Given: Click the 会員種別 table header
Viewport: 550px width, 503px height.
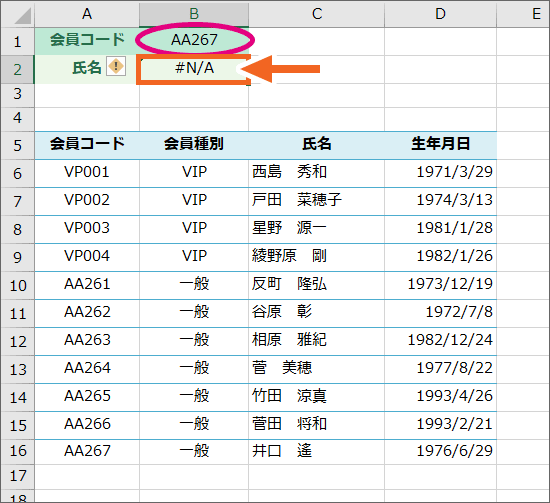Looking at the screenshot, I should [194, 143].
